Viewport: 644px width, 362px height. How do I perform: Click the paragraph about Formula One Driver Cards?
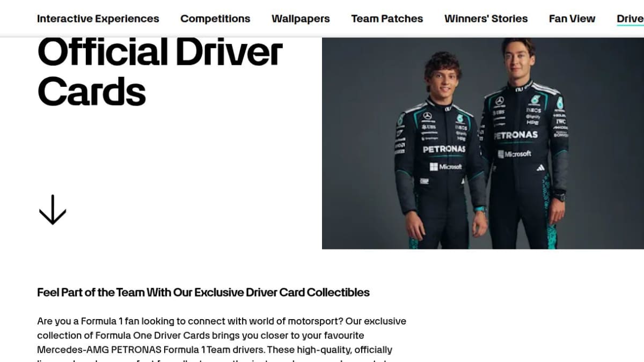(x=222, y=338)
